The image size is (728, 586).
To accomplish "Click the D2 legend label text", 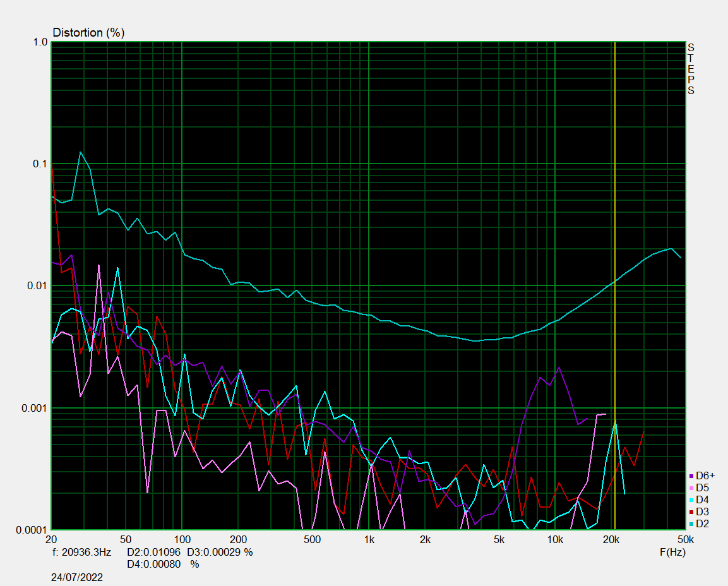I will tap(703, 523).
